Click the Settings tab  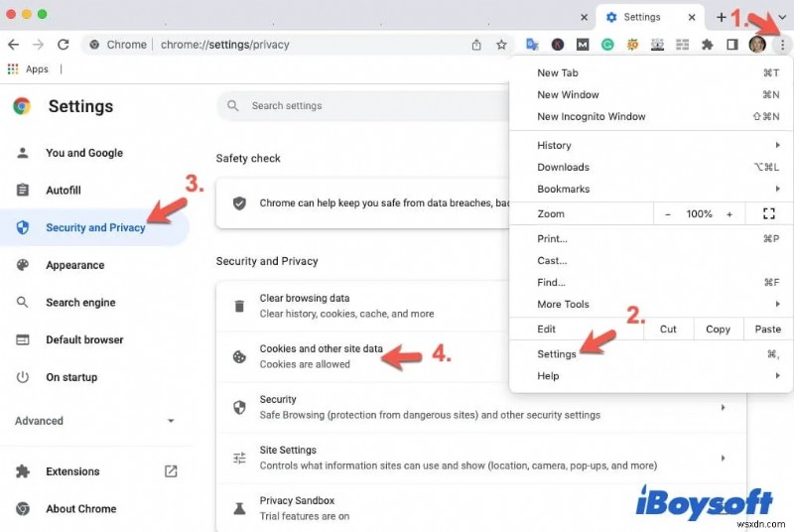tap(650, 17)
